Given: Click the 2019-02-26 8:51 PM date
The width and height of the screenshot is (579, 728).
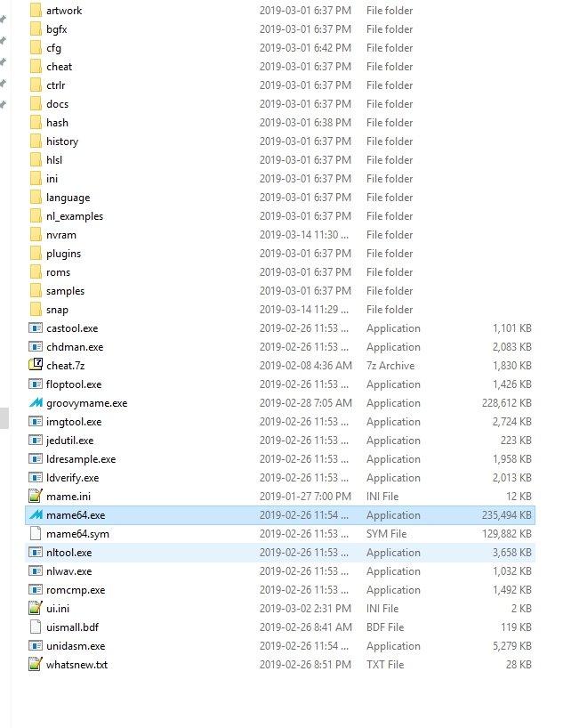Looking at the screenshot, I should coord(305,665).
